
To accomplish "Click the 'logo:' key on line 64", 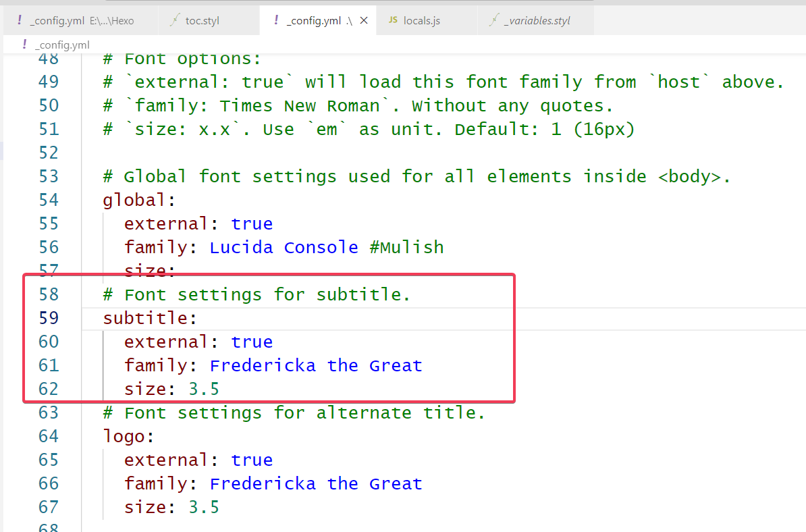I will pos(124,437).
